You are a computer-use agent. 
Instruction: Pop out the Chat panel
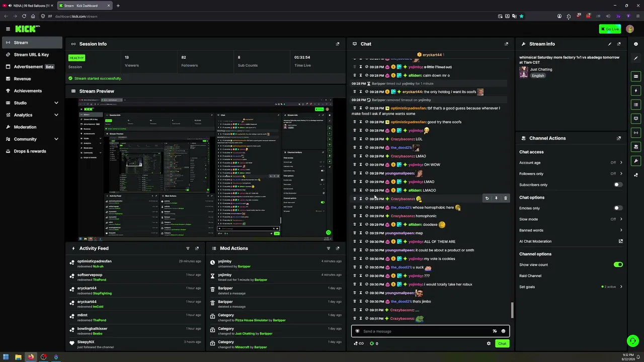(506, 44)
